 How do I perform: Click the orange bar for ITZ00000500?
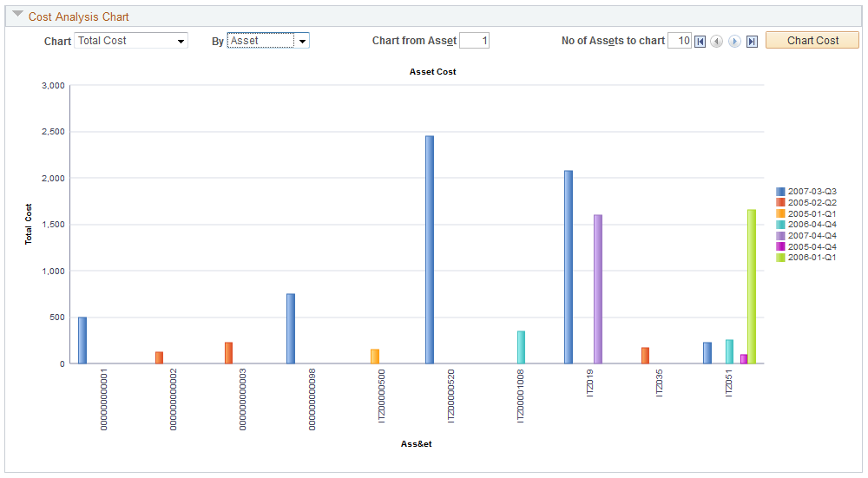pyautogui.click(x=375, y=357)
